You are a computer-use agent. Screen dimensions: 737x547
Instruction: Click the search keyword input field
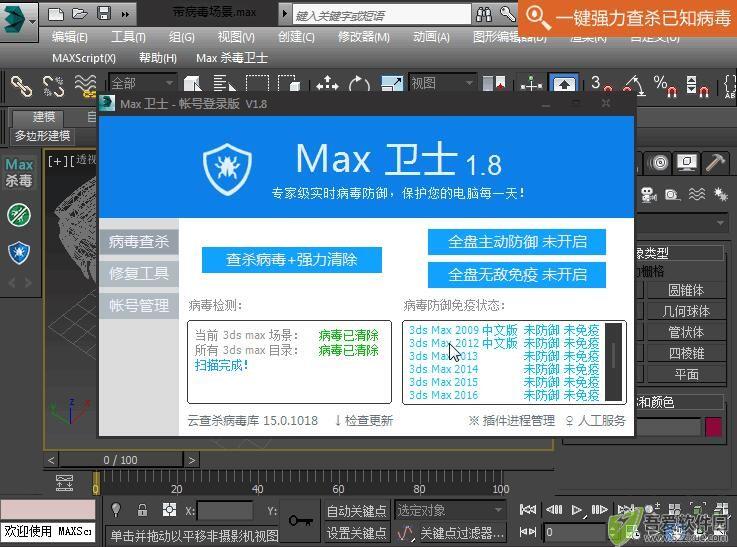381,15
